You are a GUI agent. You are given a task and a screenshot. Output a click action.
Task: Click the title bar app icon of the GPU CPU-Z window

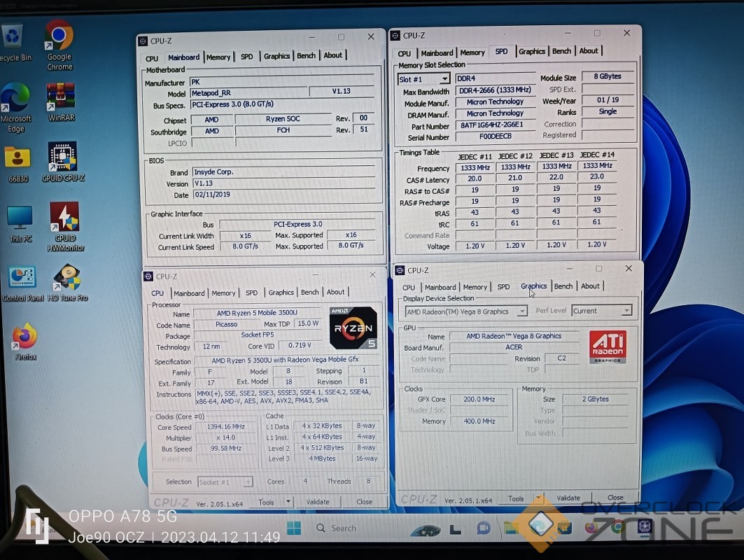click(x=400, y=270)
